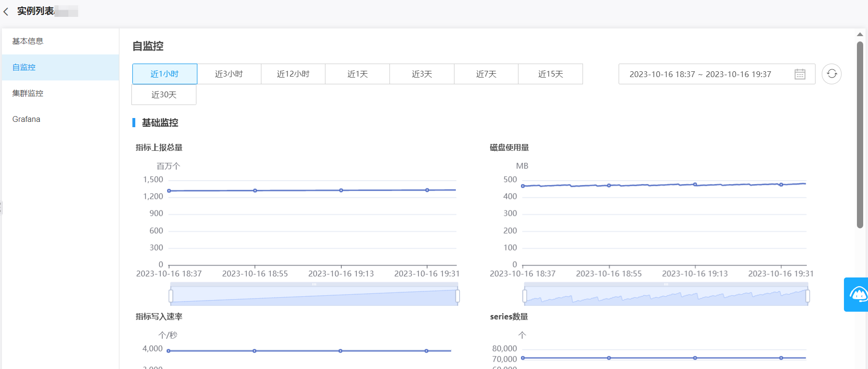
Task: Click the refresh icon button
Action: pos(831,74)
